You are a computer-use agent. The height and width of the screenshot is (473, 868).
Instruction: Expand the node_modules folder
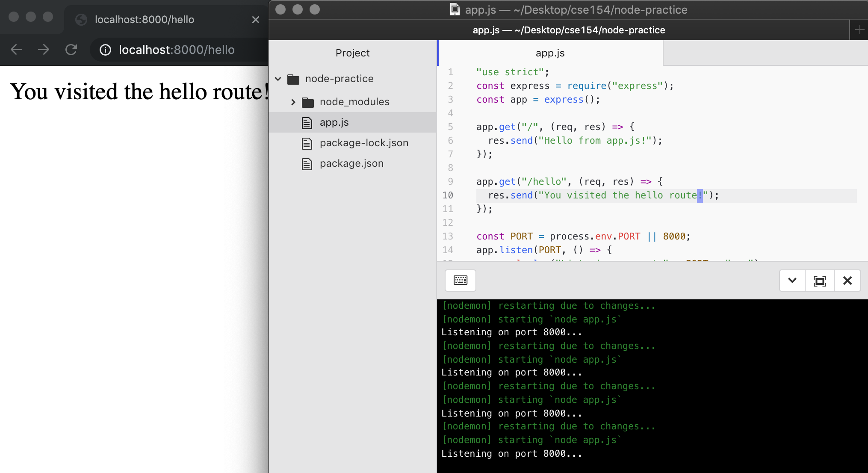click(x=293, y=102)
